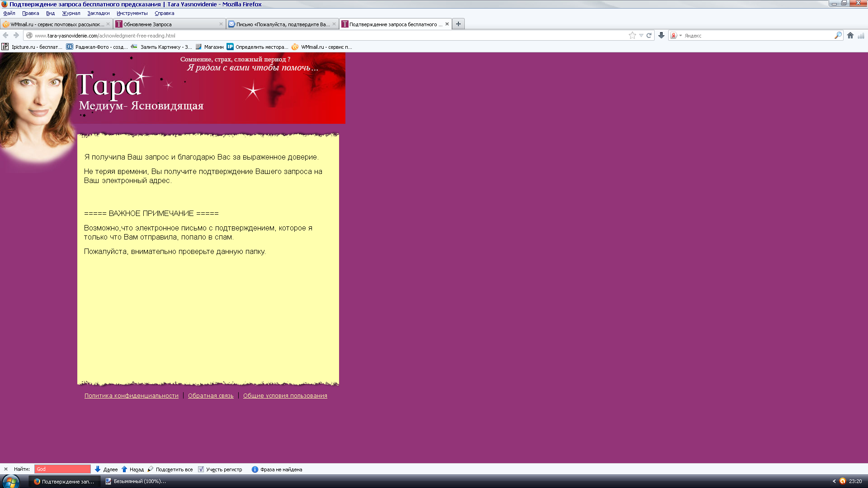Open the Файл menu

(9, 13)
